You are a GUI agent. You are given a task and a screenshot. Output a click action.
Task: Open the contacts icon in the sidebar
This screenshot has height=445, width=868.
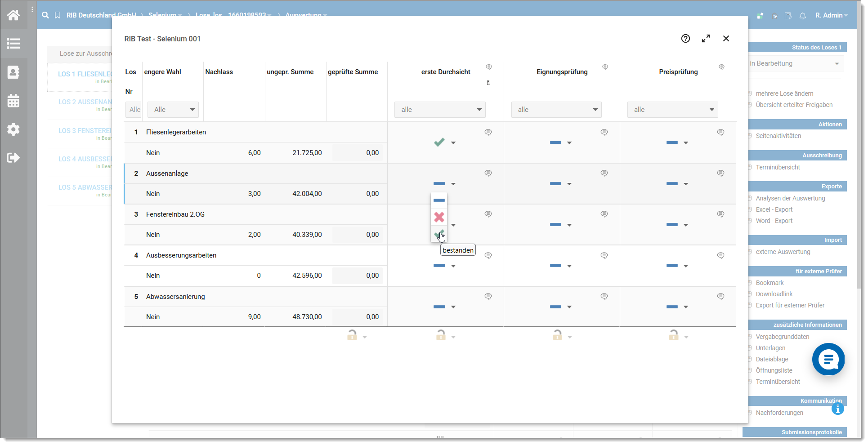coord(13,72)
